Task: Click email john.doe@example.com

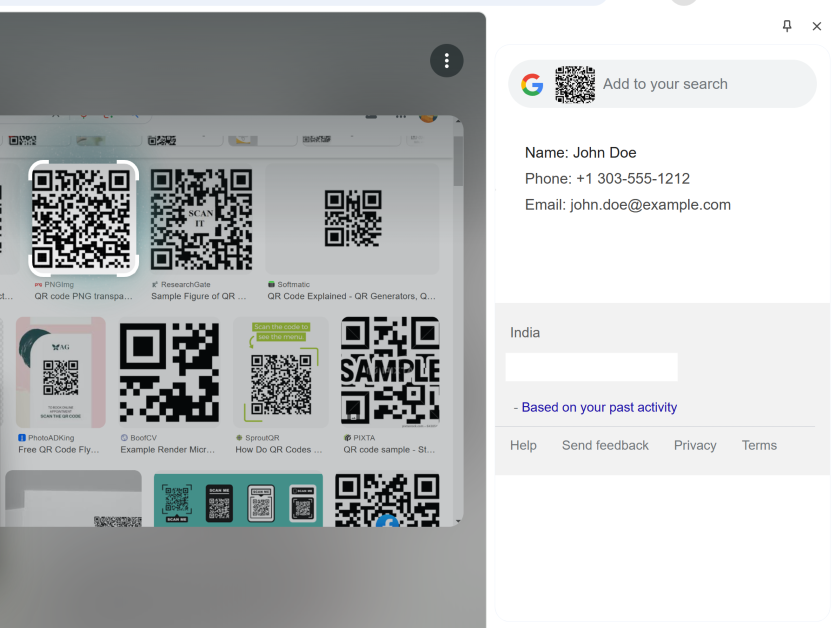Action: pos(650,205)
